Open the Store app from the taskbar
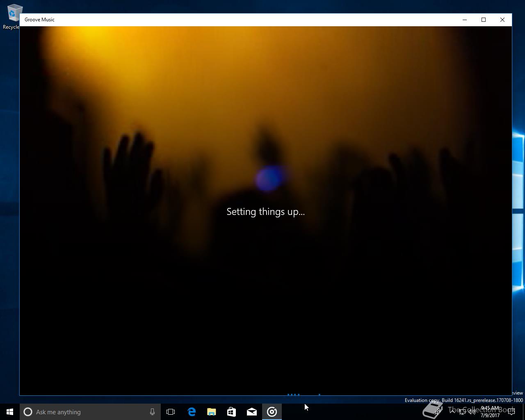This screenshot has width=525, height=420. click(231, 412)
